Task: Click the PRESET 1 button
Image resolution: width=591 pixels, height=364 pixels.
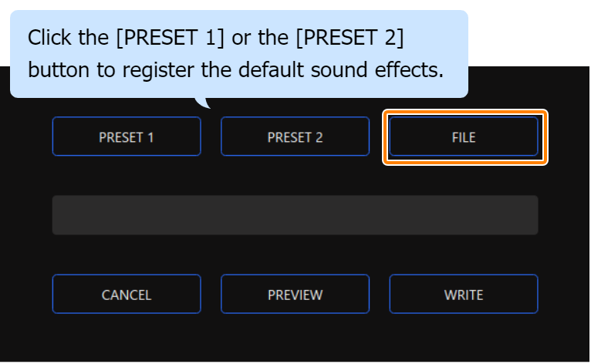Action: coord(127,137)
